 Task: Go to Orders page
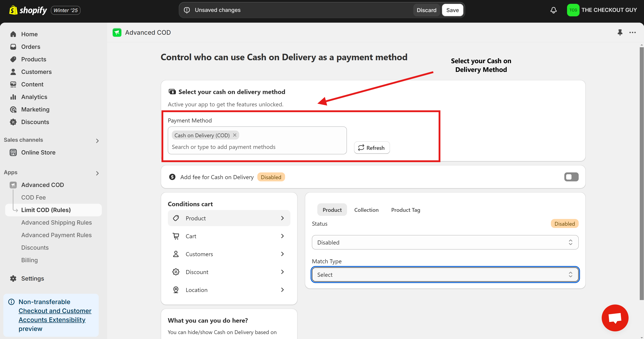coord(31,47)
